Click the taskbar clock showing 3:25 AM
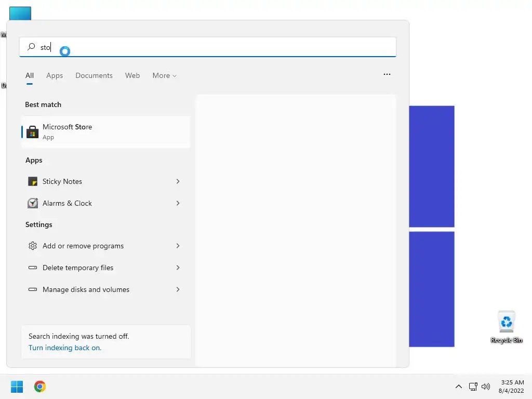Image resolution: width=532 pixels, height=399 pixels. pyautogui.click(x=511, y=387)
